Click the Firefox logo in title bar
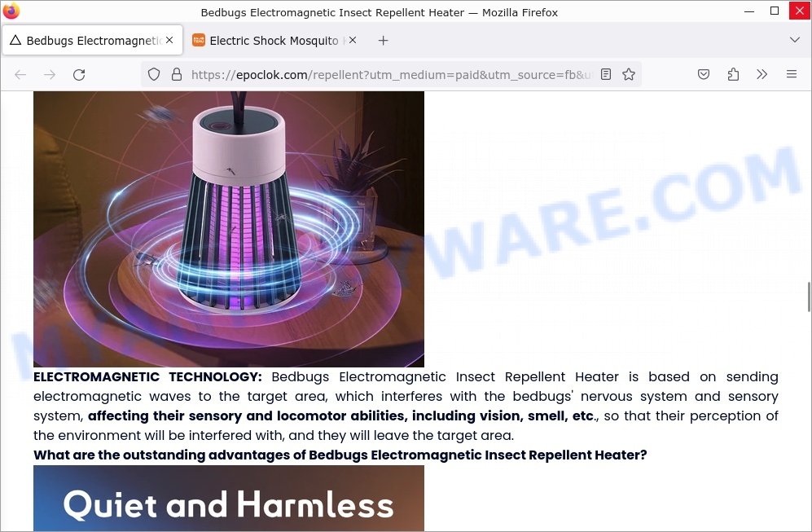The image size is (812, 532). coord(11,11)
